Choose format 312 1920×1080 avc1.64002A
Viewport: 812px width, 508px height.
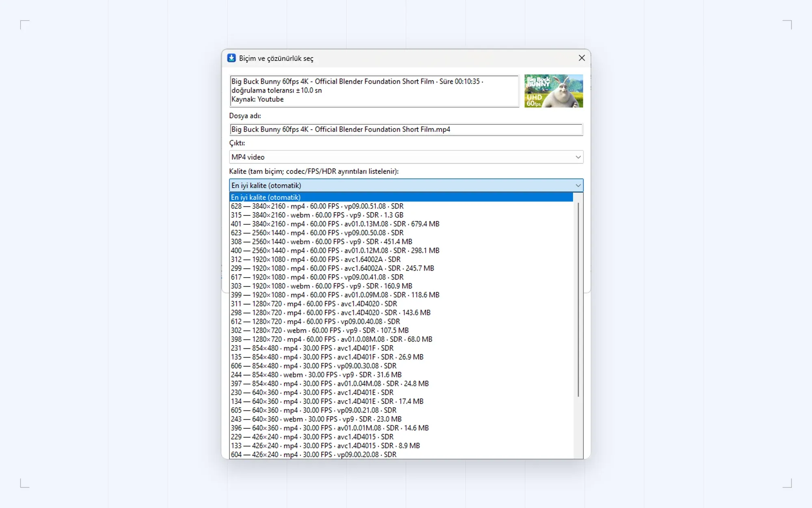coord(401,259)
